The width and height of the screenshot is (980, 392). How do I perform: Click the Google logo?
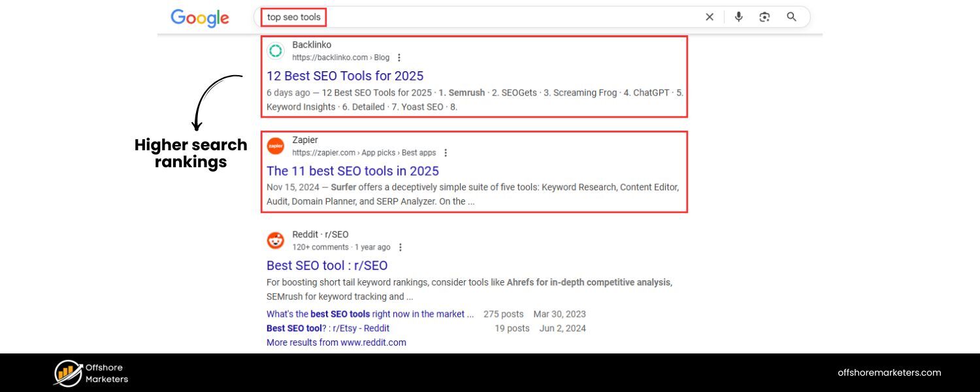pos(199,18)
